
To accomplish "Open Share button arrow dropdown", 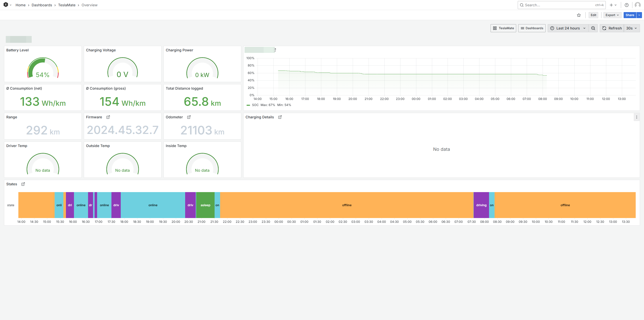I will pyautogui.click(x=639, y=15).
